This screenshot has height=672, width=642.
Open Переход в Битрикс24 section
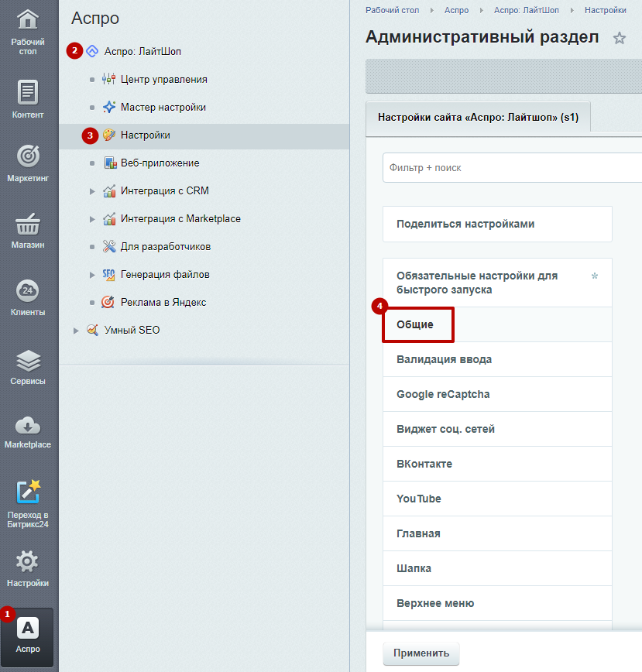tap(28, 503)
